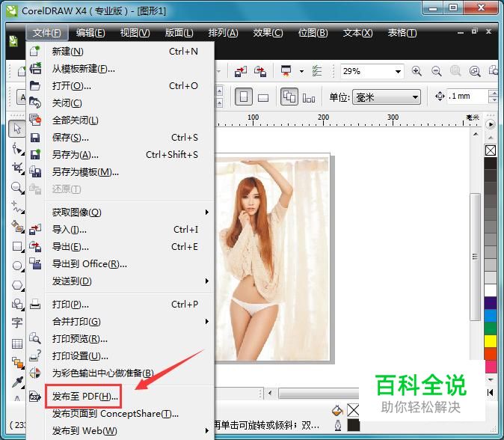Select the Smart fill tool
504x440 pixels.
pyautogui.click(x=17, y=227)
